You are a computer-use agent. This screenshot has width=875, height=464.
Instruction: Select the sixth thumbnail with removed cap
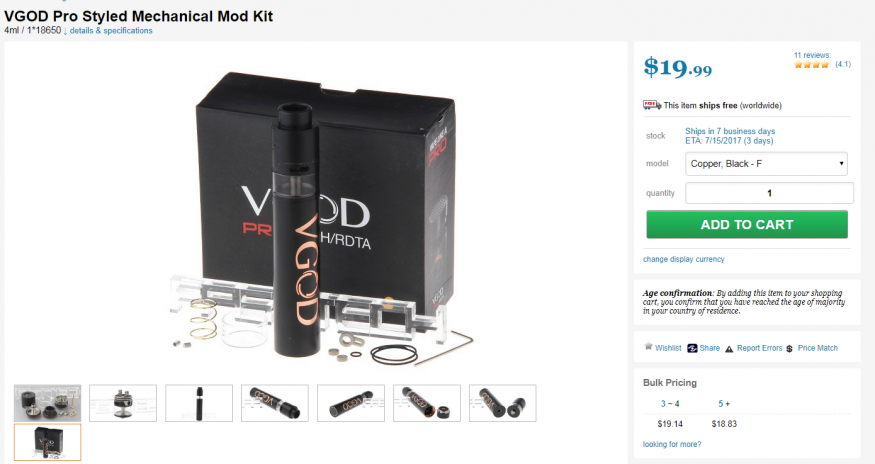[x=426, y=403]
